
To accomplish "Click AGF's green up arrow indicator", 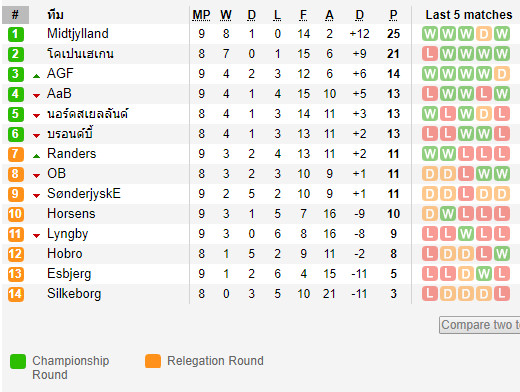I will 37,76.
